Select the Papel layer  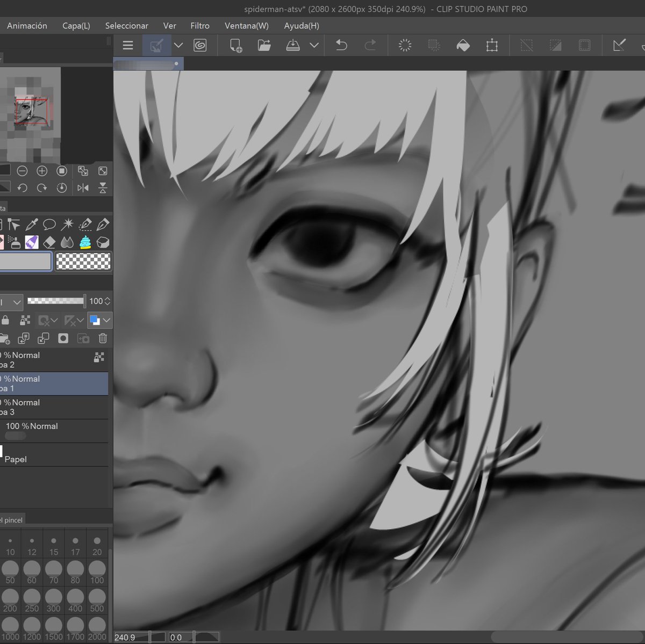54,454
